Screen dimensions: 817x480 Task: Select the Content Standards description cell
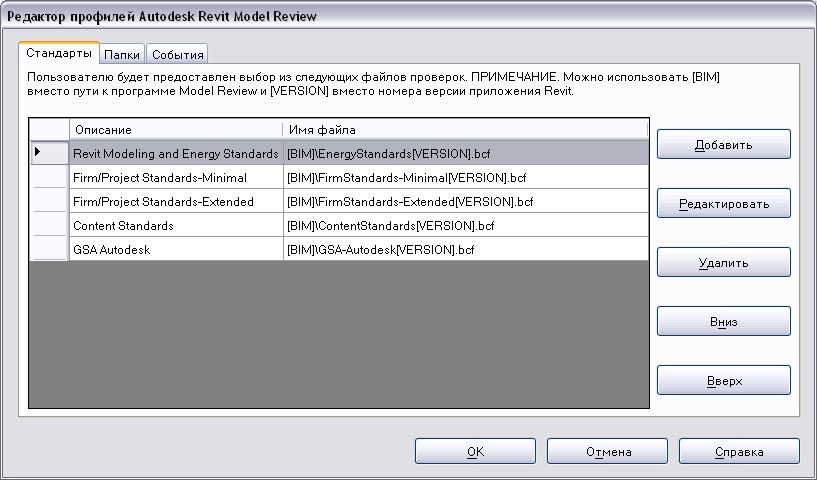pyautogui.click(x=176, y=225)
